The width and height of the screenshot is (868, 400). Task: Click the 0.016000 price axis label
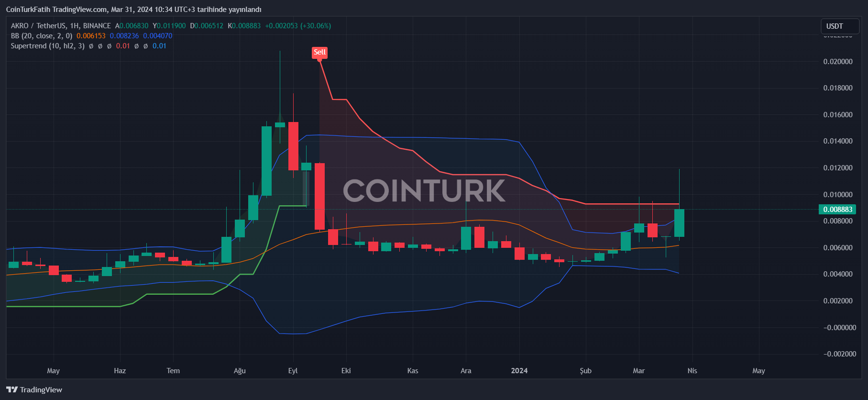pos(837,115)
